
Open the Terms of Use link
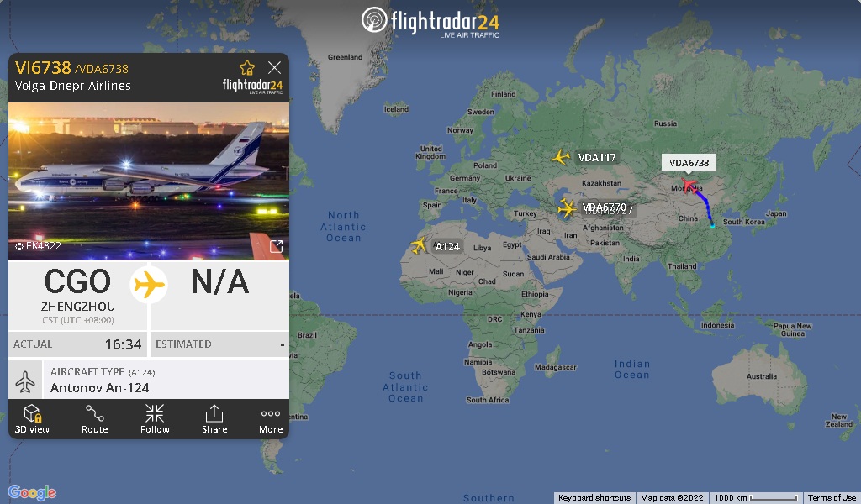(832, 498)
